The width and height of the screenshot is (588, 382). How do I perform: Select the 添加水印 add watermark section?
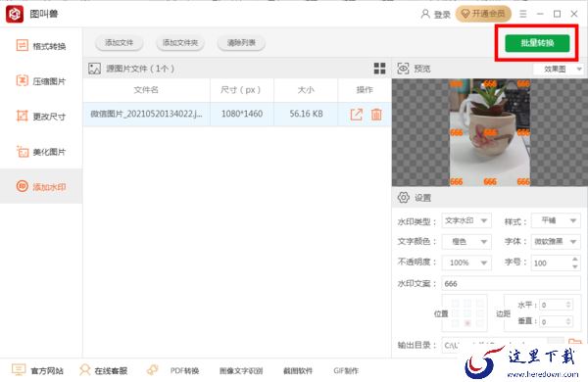[x=41, y=186]
